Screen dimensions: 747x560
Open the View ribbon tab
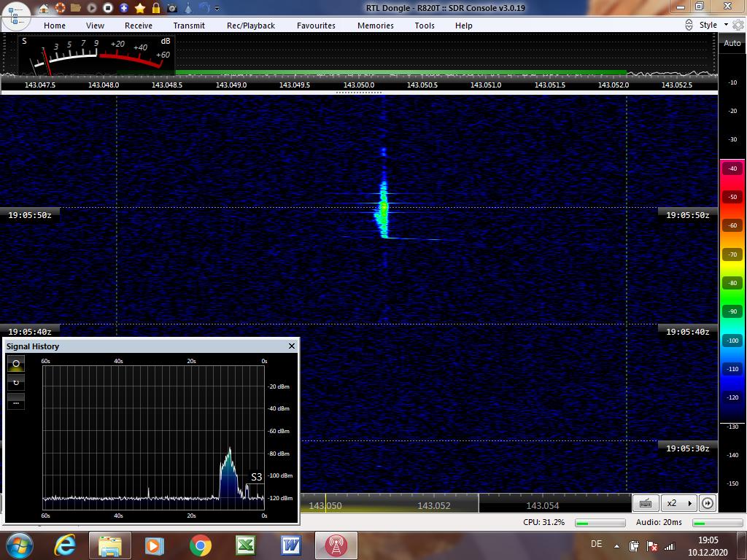[x=95, y=26]
